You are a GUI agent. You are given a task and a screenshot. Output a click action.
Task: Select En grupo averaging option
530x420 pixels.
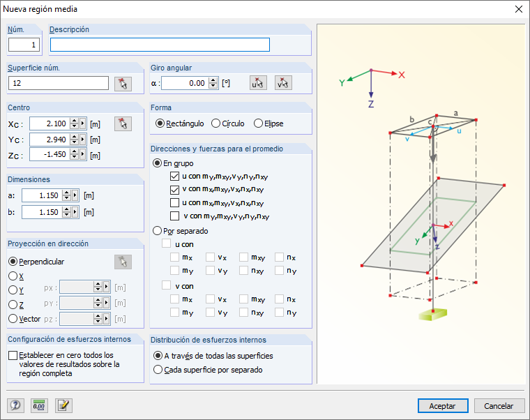173,163
